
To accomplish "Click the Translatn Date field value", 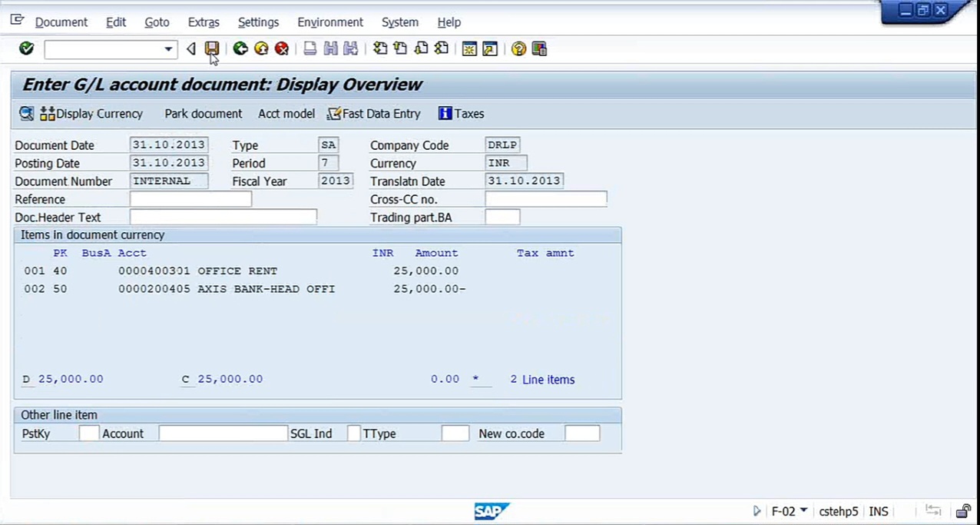I will 525,181.
